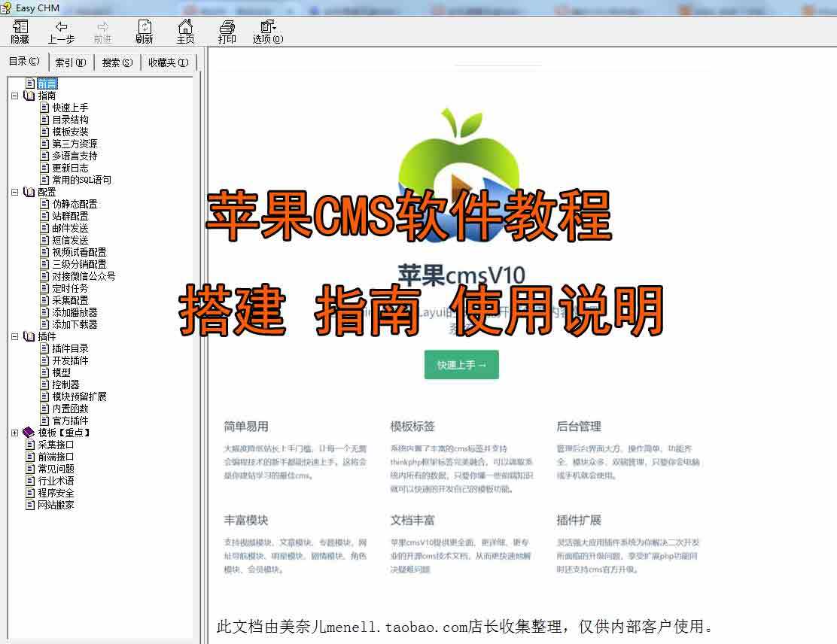This screenshot has width=837, height=644.
Task: Open the 站群配置 topic
Action: (71, 216)
